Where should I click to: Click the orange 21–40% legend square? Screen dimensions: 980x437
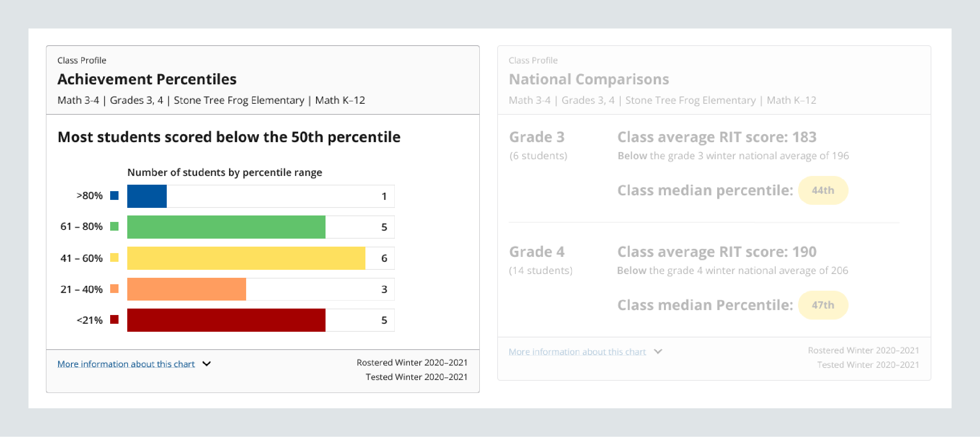pos(114,289)
